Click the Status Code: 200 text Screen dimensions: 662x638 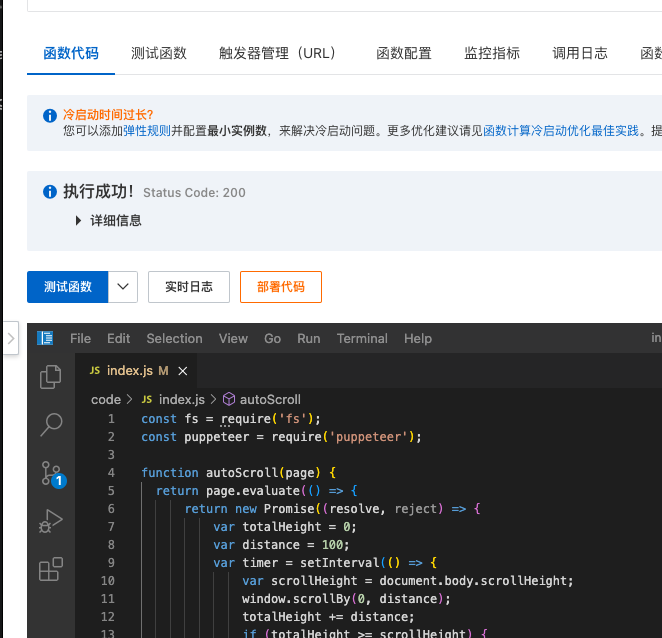coord(194,193)
